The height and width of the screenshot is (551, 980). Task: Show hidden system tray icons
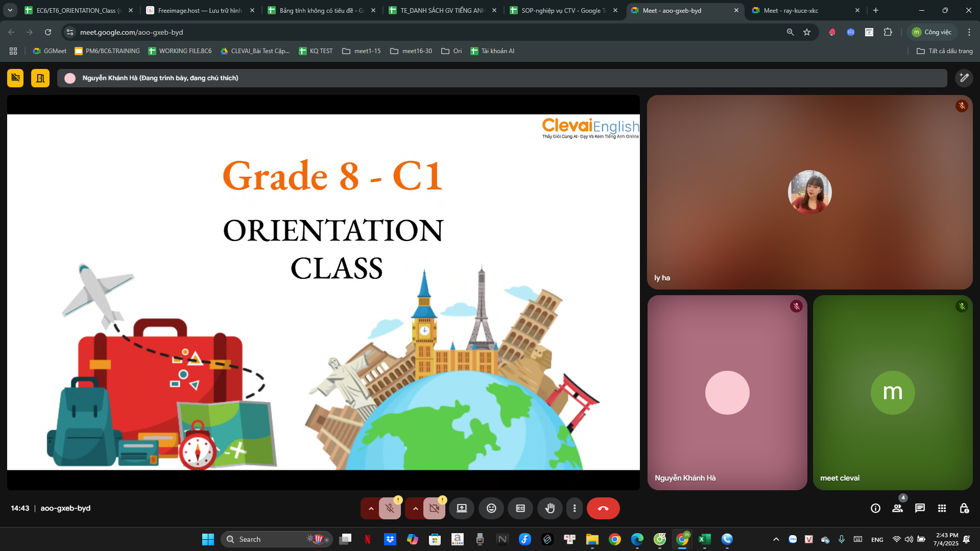point(776,539)
